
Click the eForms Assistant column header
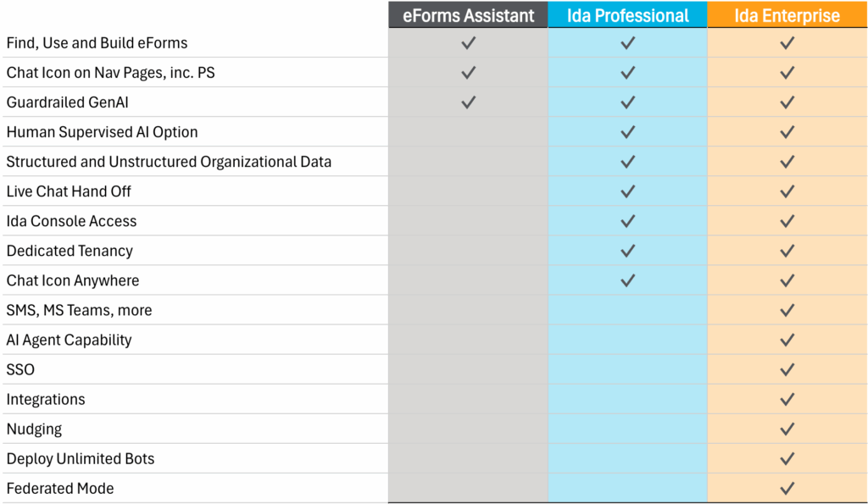[x=468, y=15]
